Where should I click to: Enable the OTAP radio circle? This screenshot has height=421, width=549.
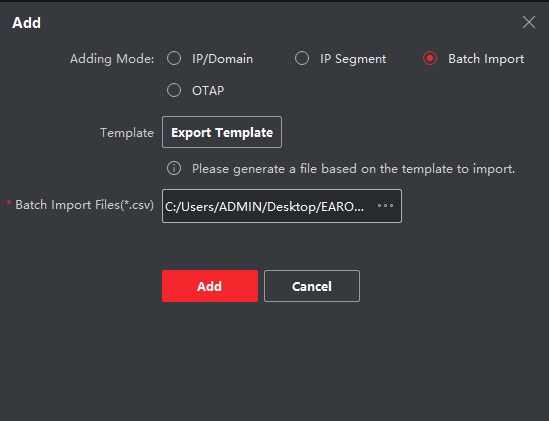tap(174, 90)
